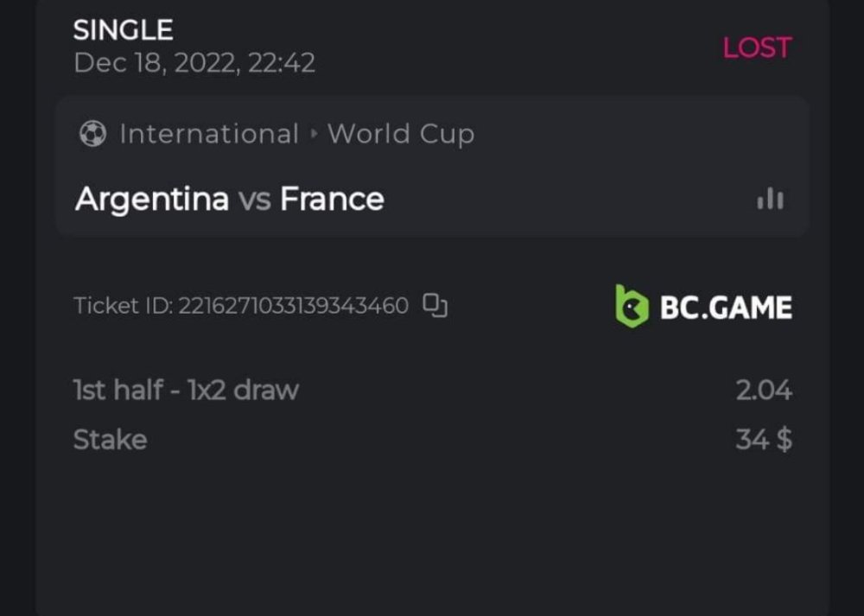Click the BC.GAME brand name text
This screenshot has height=616, width=864.
click(726, 308)
